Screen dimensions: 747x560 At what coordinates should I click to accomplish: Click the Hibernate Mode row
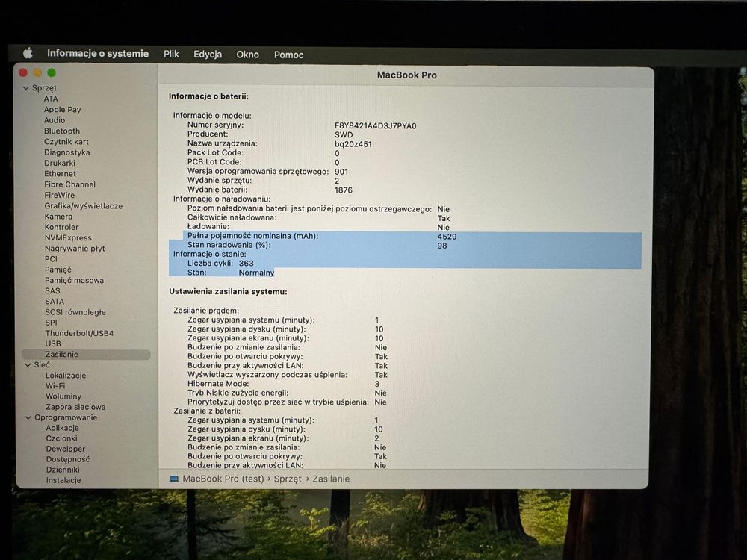pyautogui.click(x=283, y=384)
